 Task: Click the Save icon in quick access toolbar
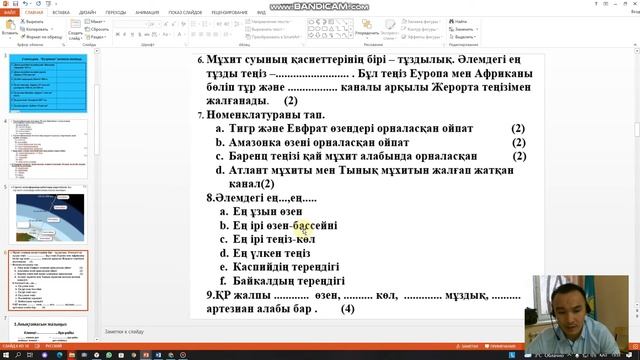(16, 4)
